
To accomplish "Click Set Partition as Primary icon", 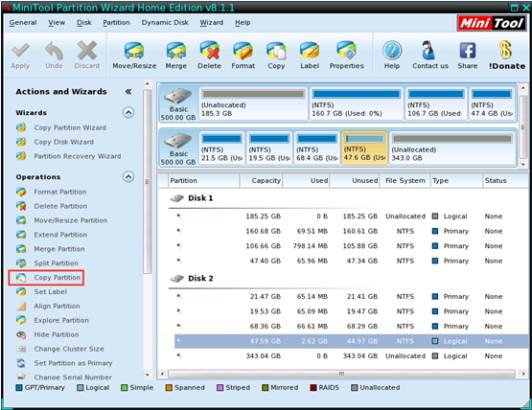I will 21,363.
